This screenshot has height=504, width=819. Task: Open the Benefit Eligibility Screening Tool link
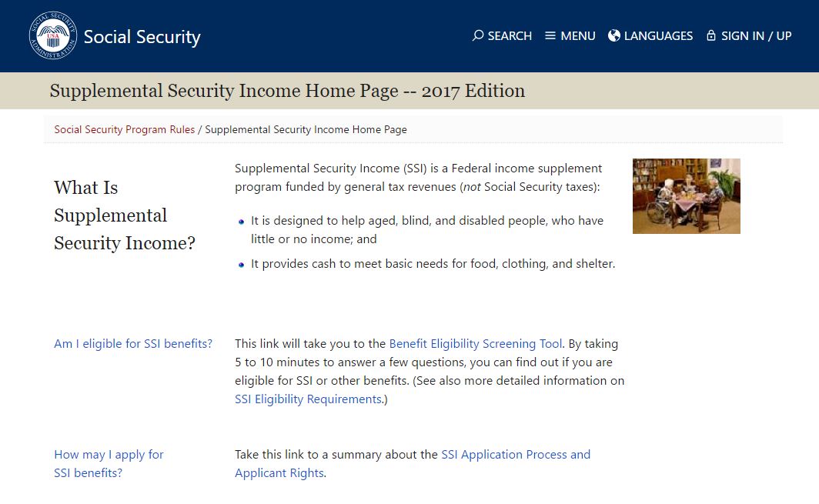pyautogui.click(x=476, y=344)
